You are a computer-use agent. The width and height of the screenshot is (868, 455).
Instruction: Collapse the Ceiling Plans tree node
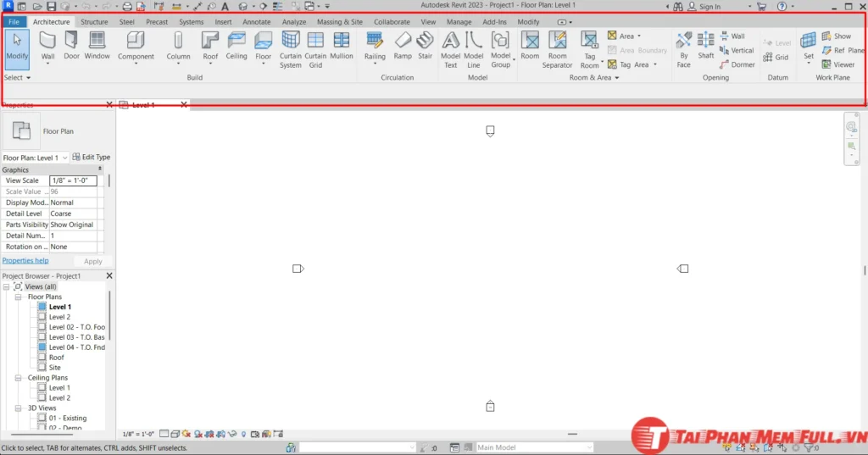point(19,378)
